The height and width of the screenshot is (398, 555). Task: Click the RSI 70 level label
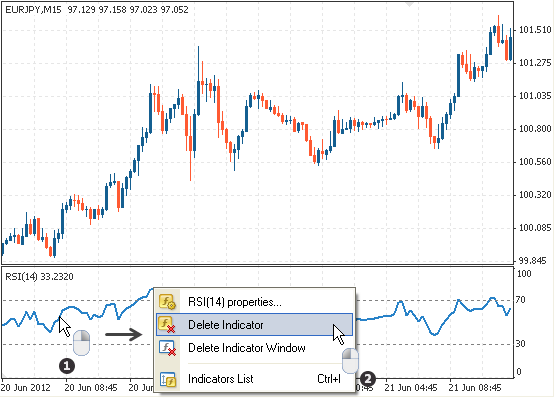pyautogui.click(x=521, y=300)
